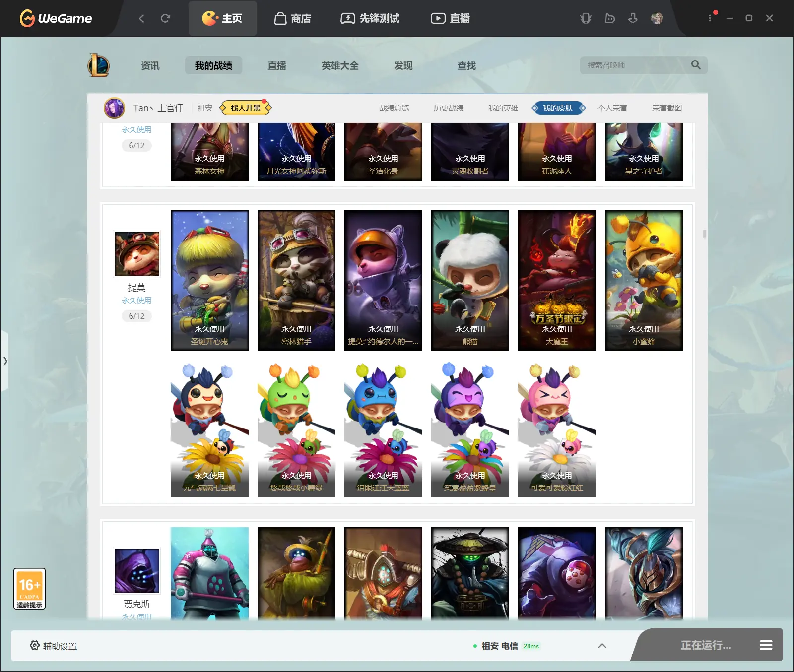This screenshot has height=672, width=794.
Task: Open 查找 section
Action: pyautogui.click(x=466, y=65)
